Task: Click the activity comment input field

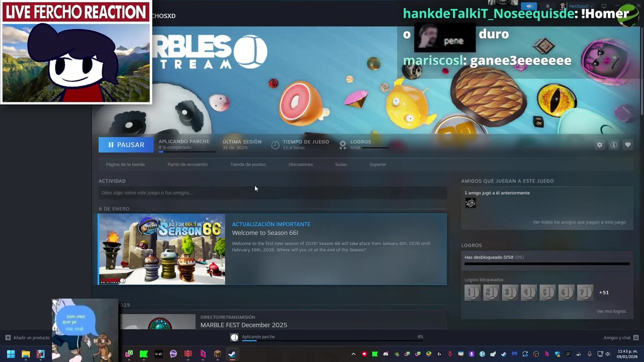Action: point(272,193)
